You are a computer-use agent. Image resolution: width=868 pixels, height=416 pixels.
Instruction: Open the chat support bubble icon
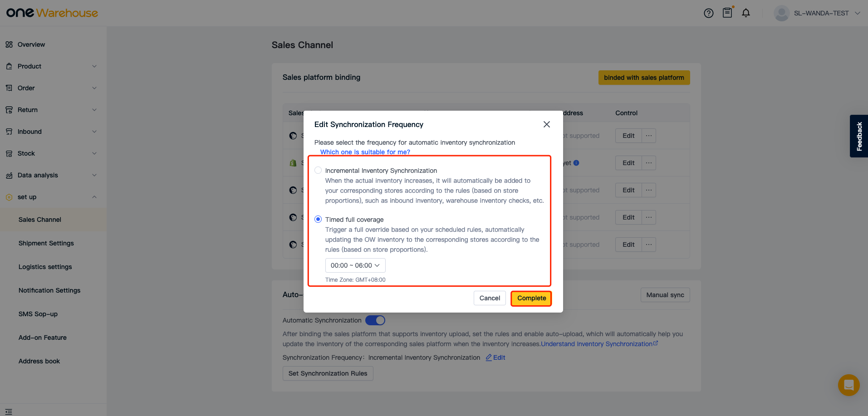(848, 385)
